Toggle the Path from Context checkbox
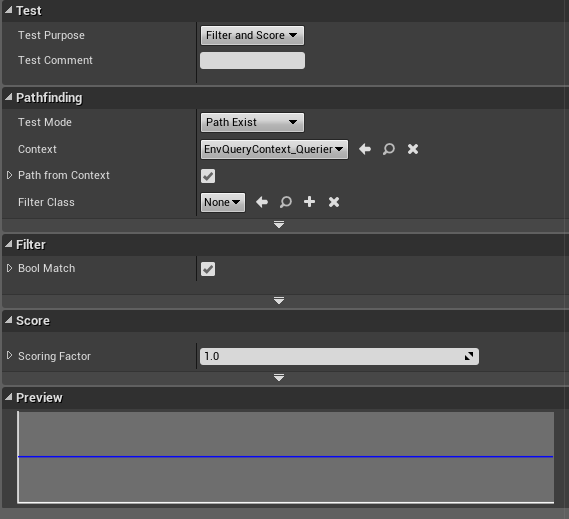569x519 pixels. click(208, 176)
